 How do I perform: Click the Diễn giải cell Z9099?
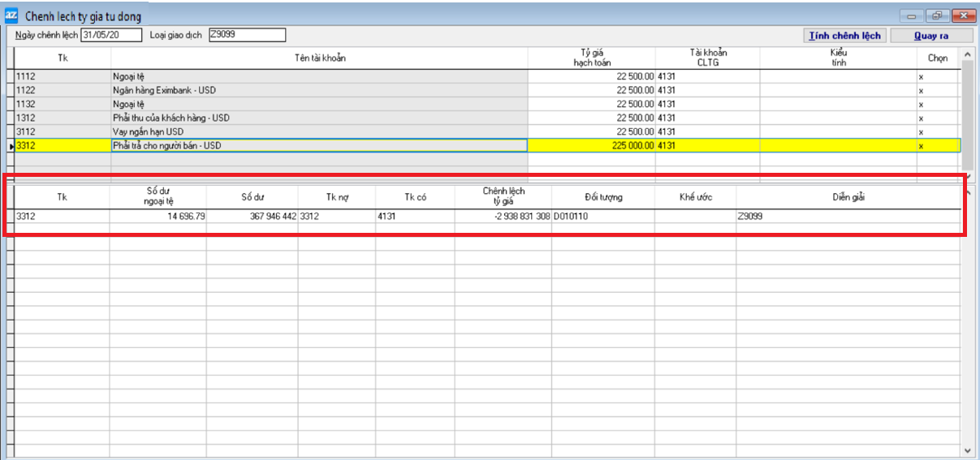pos(848,217)
